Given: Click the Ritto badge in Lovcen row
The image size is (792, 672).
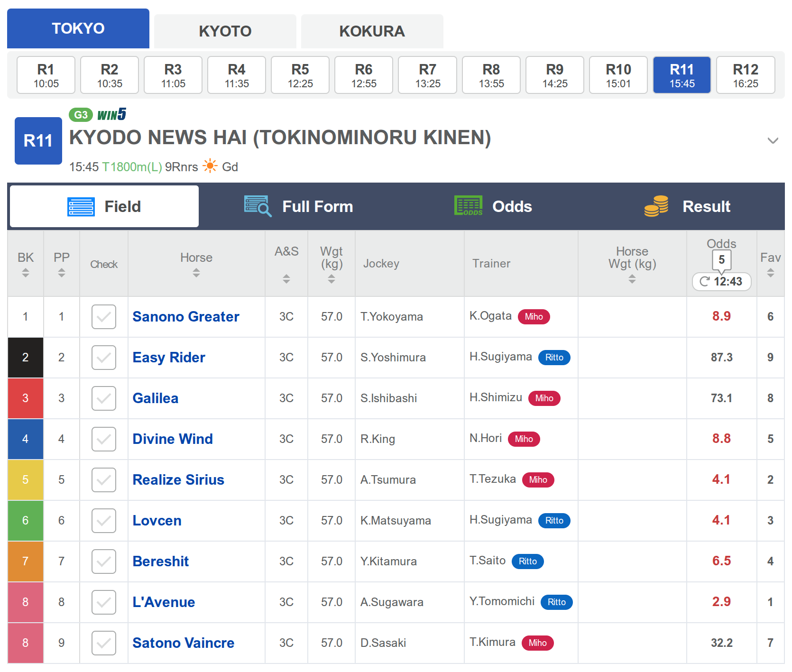Looking at the screenshot, I should tap(554, 520).
